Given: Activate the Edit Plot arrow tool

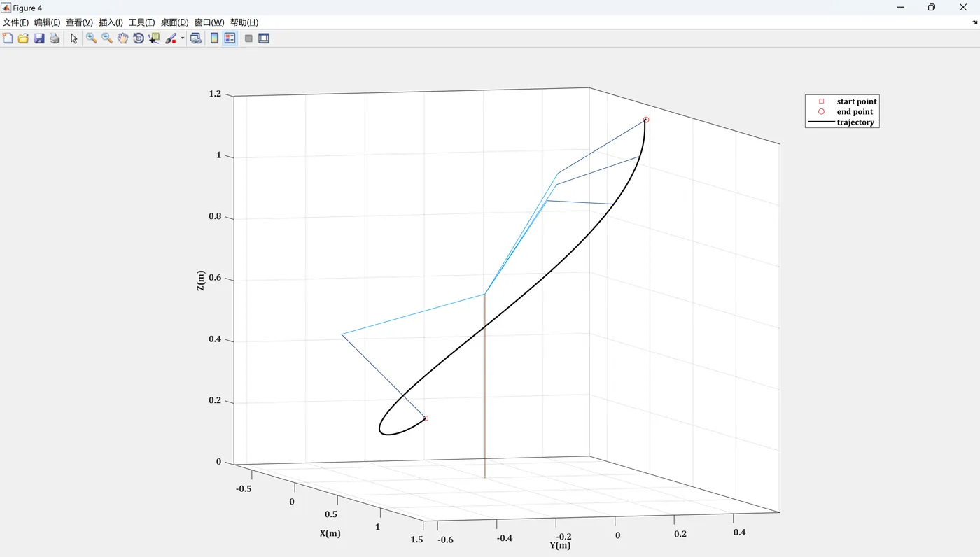Looking at the screenshot, I should point(74,38).
